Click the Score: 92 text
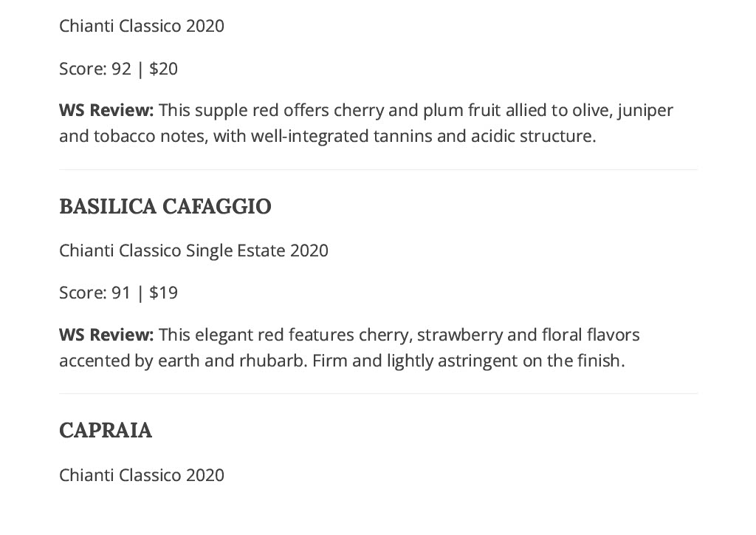The height and width of the screenshot is (535, 756). pyautogui.click(x=95, y=69)
